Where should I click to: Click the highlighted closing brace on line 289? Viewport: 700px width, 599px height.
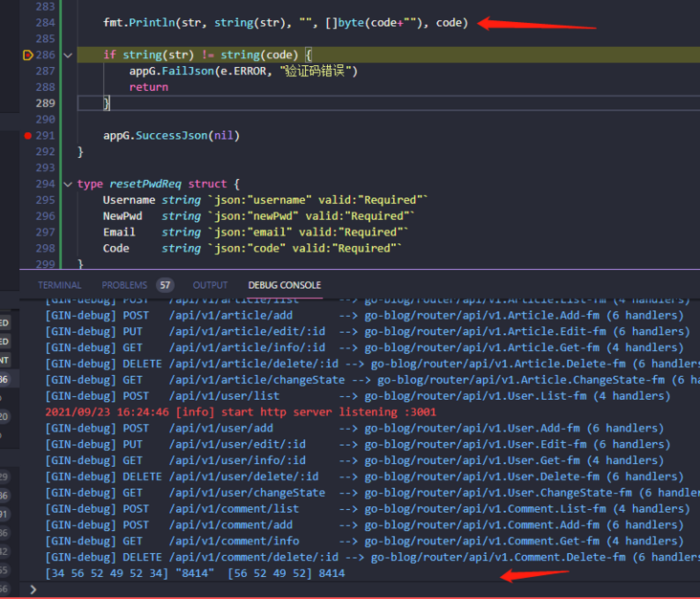107,102
